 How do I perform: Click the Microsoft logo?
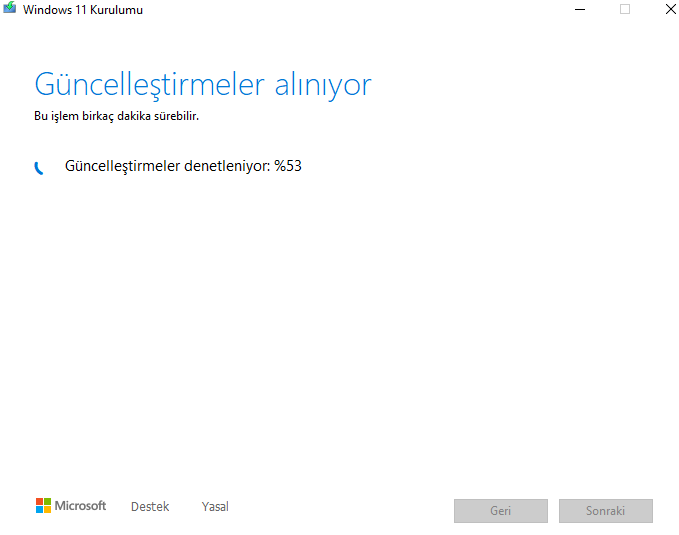click(71, 506)
